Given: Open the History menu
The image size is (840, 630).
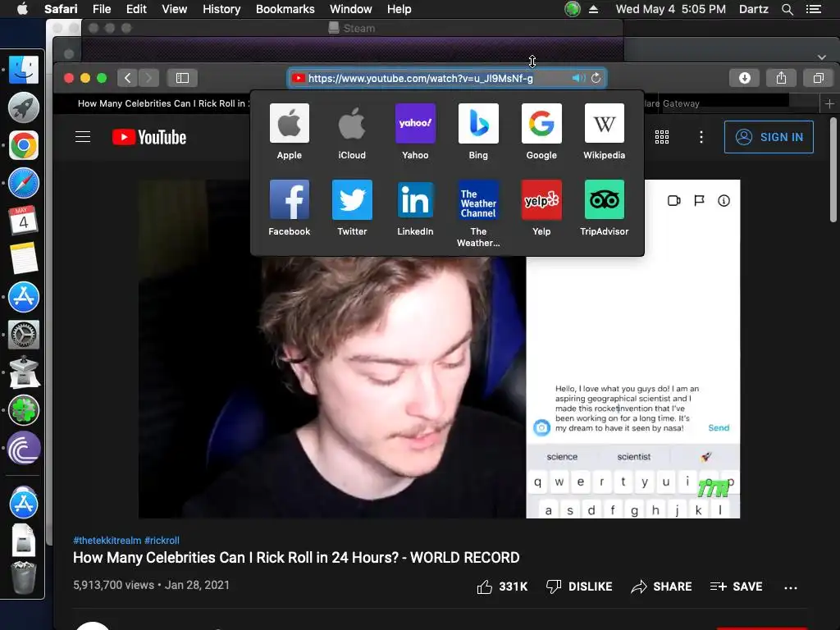Looking at the screenshot, I should pyautogui.click(x=221, y=9).
